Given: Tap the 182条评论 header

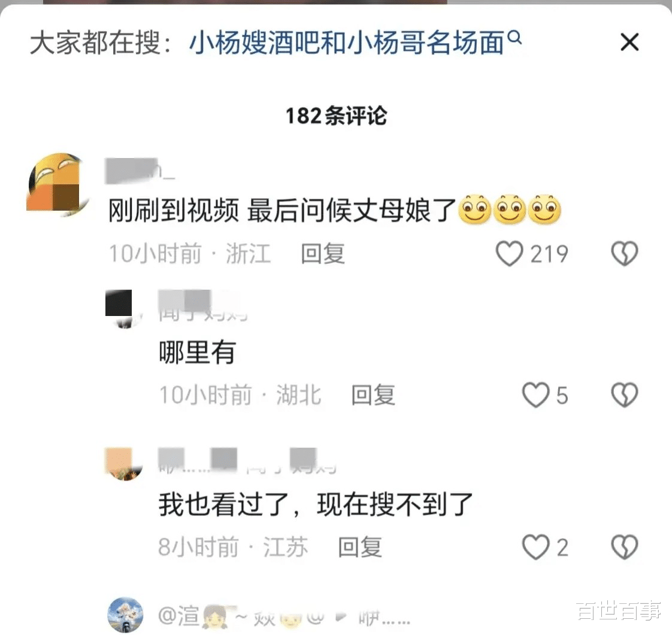Looking at the screenshot, I should 336,116.
